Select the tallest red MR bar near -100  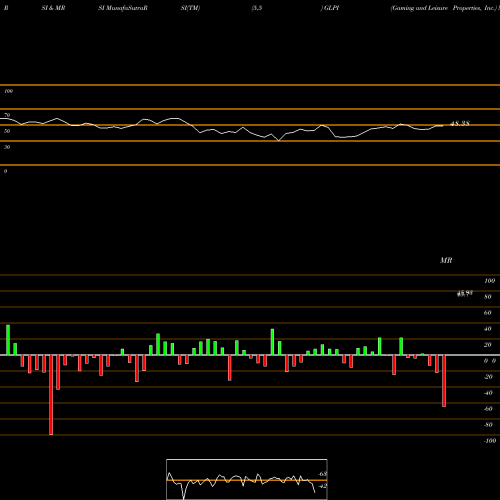tap(51, 395)
